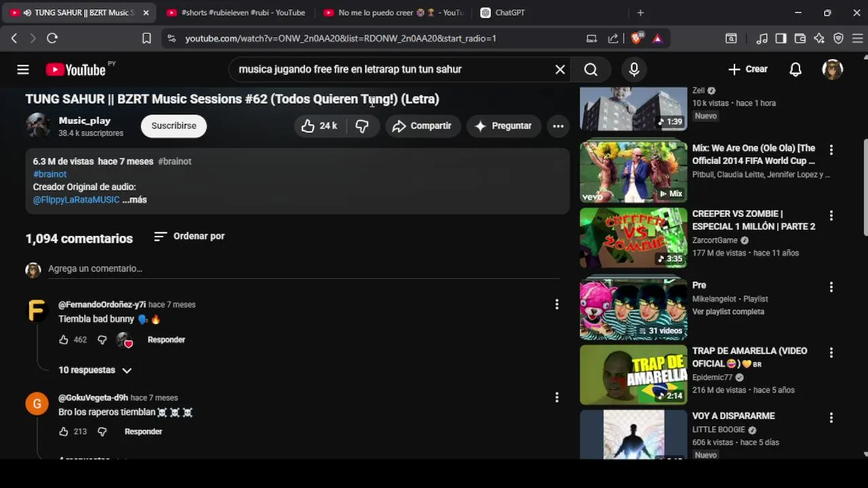Open @FernandoOrdoñez-y7i profile

(x=102, y=305)
